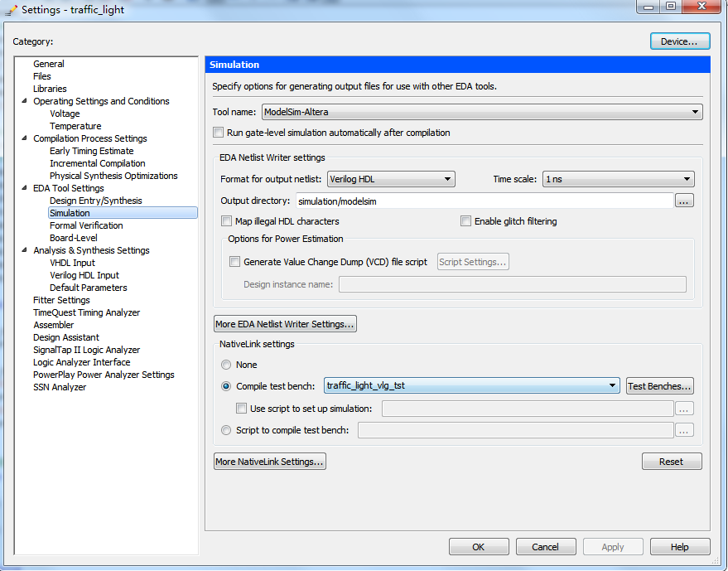This screenshot has width=728, height=571.
Task: Open Temperature settings
Action: coord(75,126)
